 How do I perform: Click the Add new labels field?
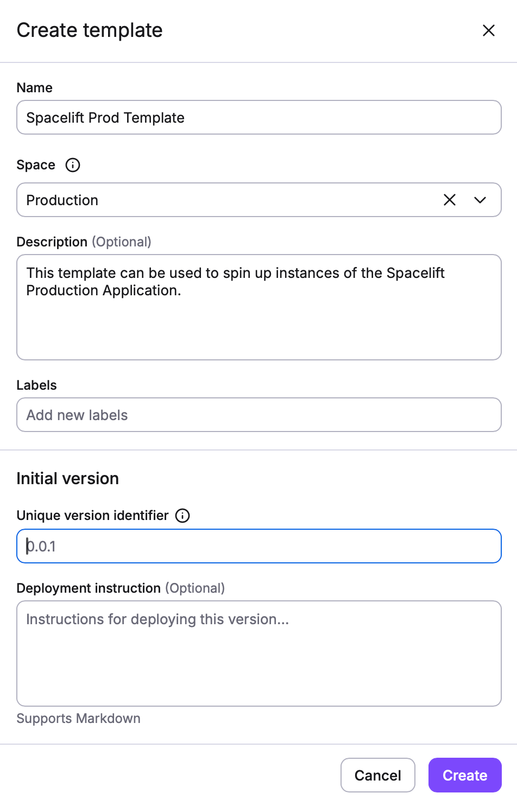(258, 415)
